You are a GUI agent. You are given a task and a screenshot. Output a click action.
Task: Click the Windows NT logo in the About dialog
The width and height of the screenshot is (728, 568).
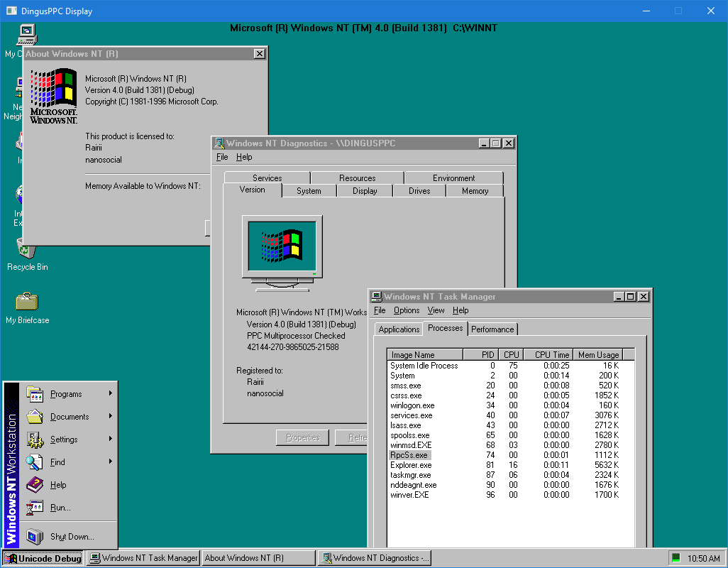(54, 96)
